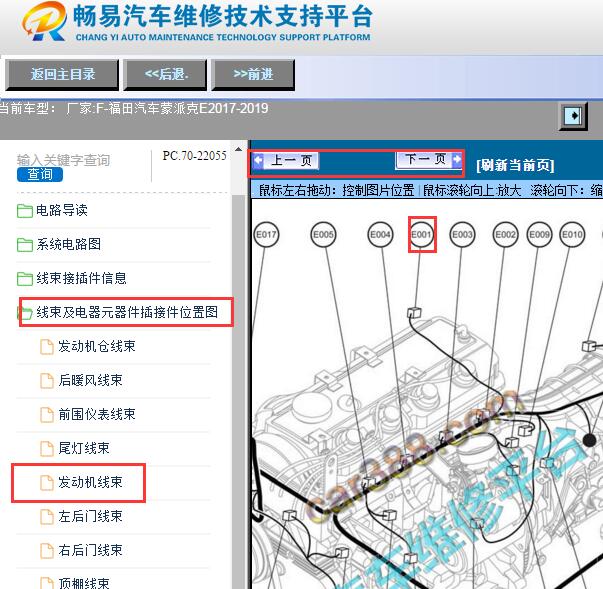Click the left arrow icon beside 上一页

coord(258,160)
